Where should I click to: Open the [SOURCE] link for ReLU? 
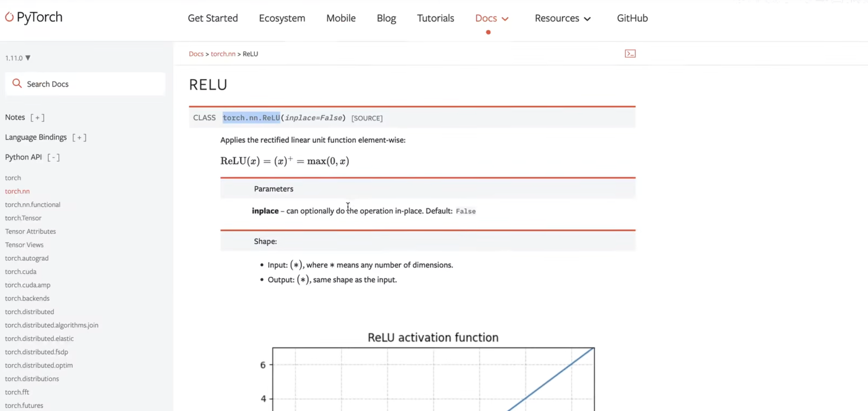[x=367, y=118]
